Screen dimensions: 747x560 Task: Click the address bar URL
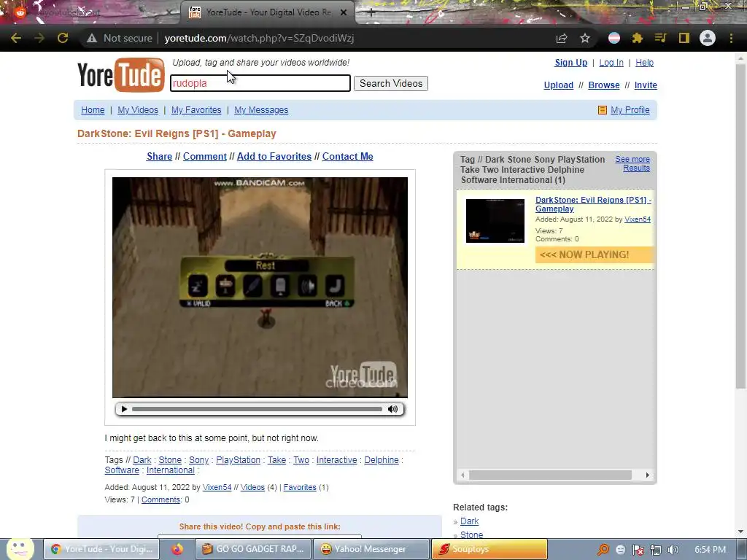(259, 38)
